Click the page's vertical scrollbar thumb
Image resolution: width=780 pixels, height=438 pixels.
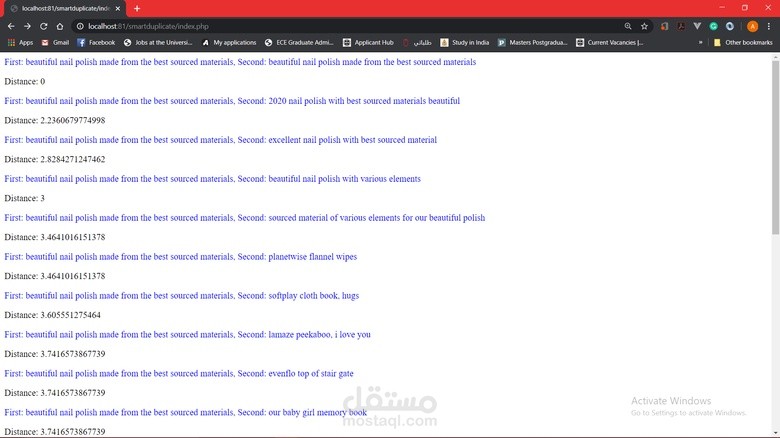pos(776,147)
